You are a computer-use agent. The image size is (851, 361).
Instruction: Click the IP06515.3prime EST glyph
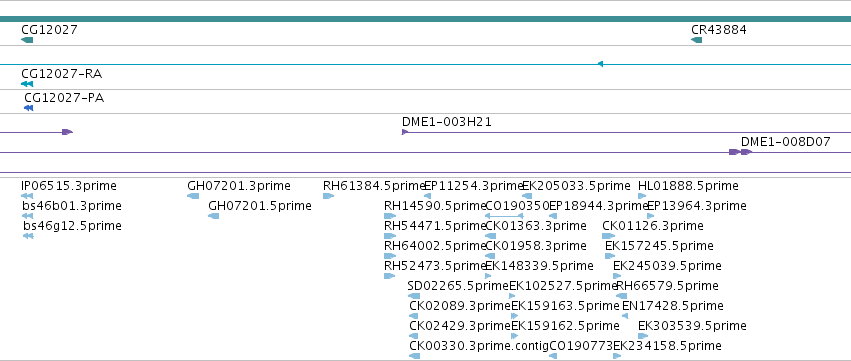click(x=27, y=196)
